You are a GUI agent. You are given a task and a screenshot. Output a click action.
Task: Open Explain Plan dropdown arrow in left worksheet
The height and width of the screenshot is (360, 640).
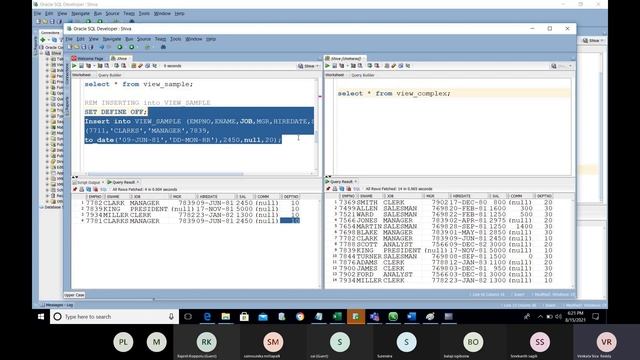tap(94, 66)
